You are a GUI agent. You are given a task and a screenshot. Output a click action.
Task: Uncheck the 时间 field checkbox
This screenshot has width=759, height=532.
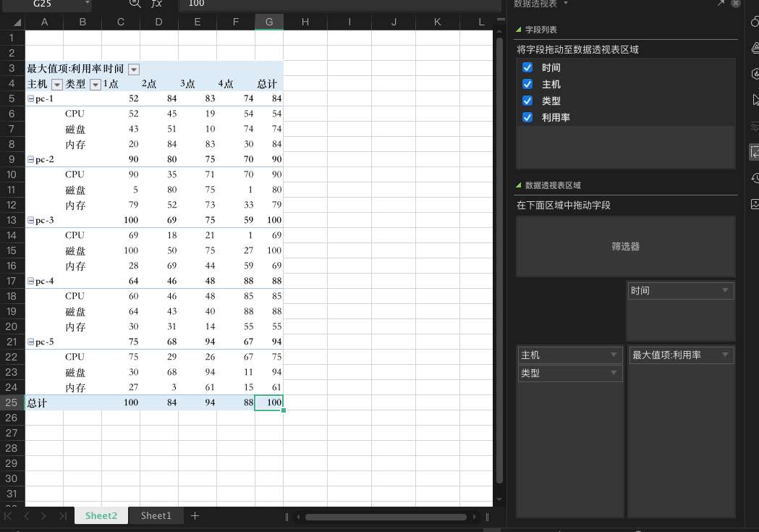coord(527,67)
